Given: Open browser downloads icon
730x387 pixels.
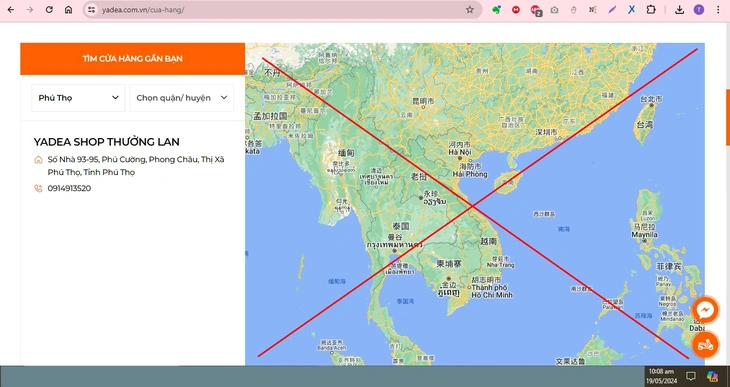Looking at the screenshot, I should point(679,10).
